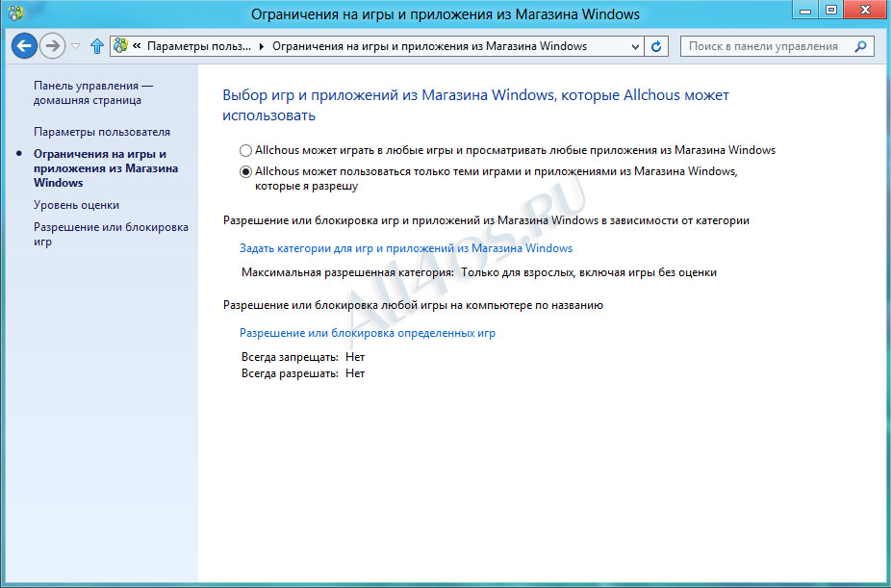Open 'Параметры пользователя' in the sidebar
The width and height of the screenshot is (891, 588).
(x=102, y=132)
